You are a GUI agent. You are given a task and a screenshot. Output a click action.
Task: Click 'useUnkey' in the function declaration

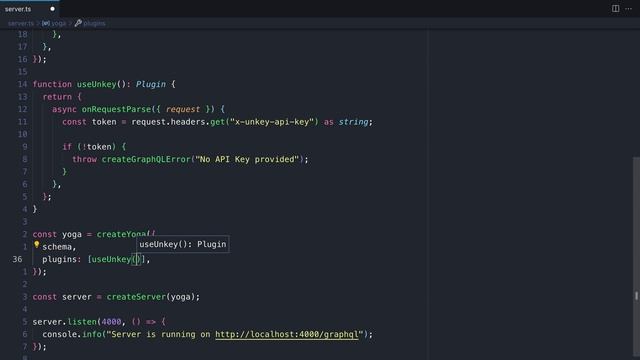[97, 84]
